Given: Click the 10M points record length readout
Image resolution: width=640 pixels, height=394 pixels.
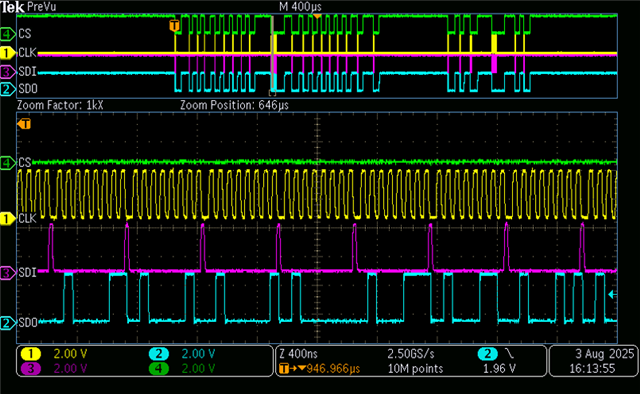Looking at the screenshot, I should click(416, 369).
